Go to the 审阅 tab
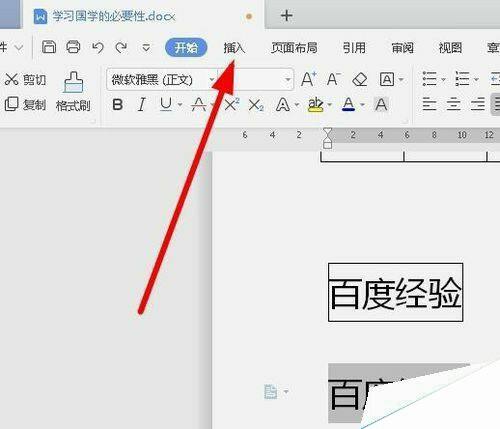This screenshot has height=429, width=500. click(x=403, y=48)
